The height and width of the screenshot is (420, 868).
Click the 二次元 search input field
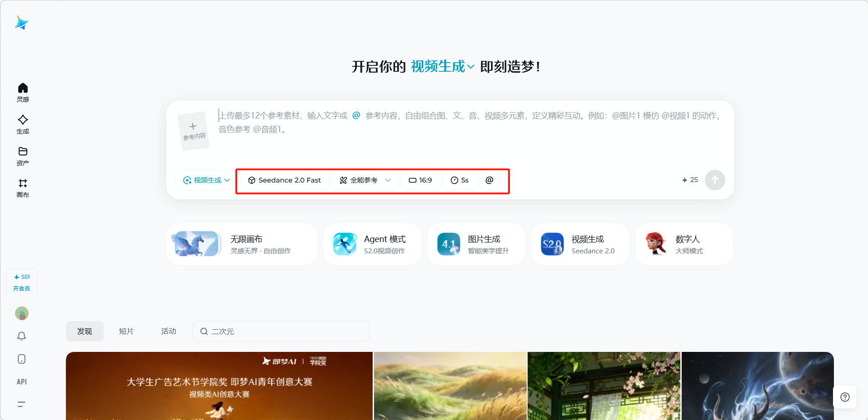tap(286, 331)
